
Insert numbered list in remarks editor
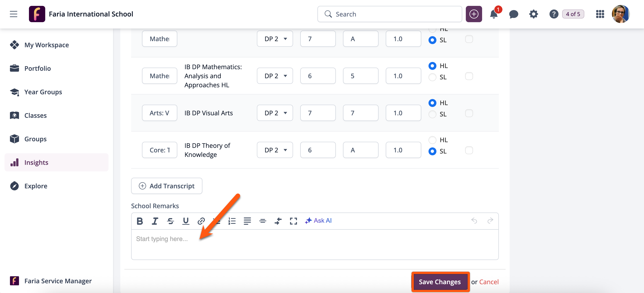[x=232, y=221]
